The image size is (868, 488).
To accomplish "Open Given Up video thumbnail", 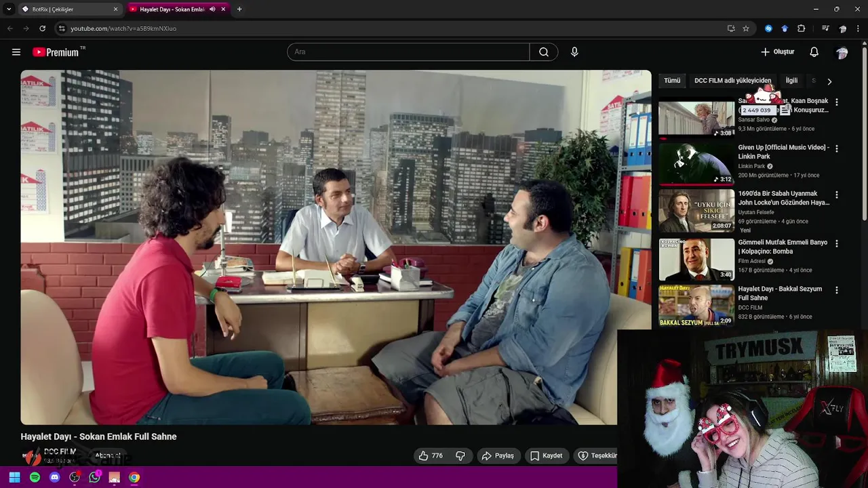I will (x=696, y=165).
